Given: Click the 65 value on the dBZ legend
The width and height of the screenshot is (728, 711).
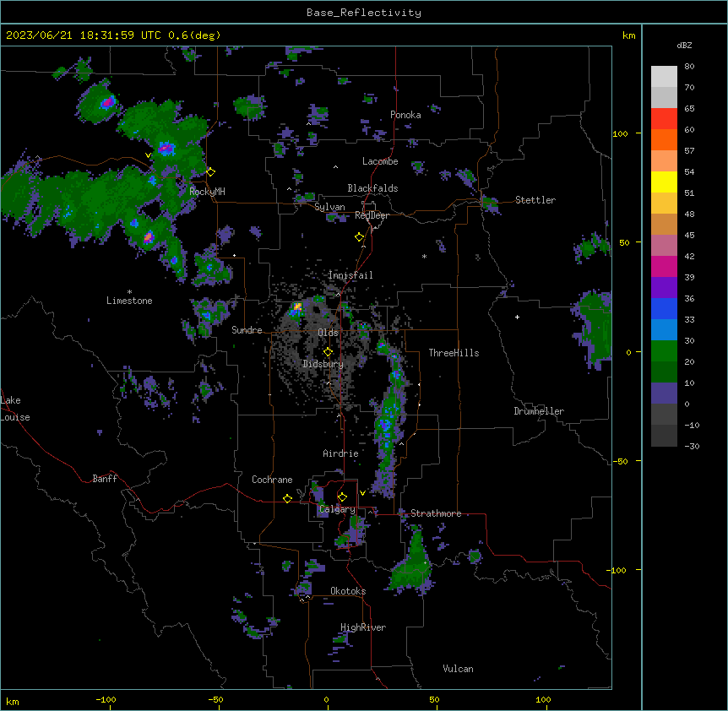Looking at the screenshot, I should pos(689,109).
